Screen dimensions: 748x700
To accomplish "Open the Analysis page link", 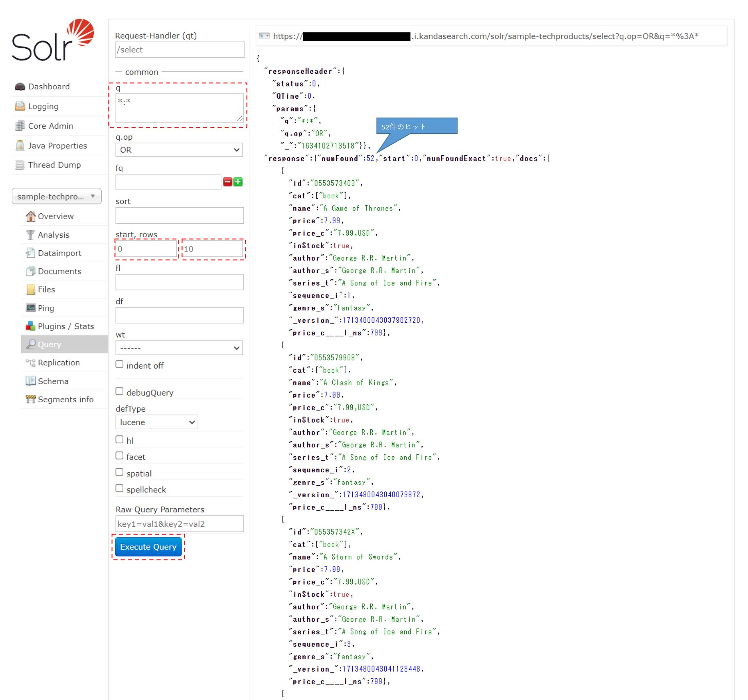I will click(x=54, y=235).
